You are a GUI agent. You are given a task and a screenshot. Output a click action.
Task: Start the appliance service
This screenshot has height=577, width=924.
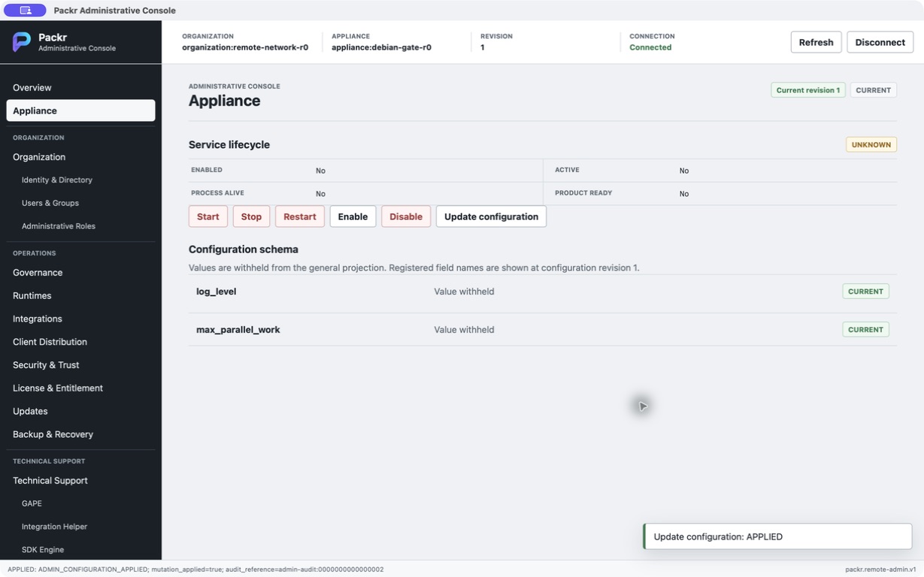(x=208, y=216)
